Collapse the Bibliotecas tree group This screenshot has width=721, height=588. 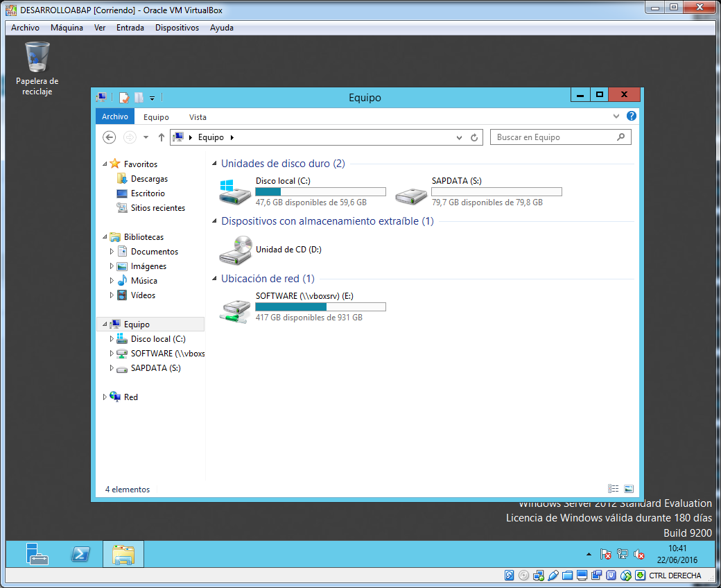(105, 236)
